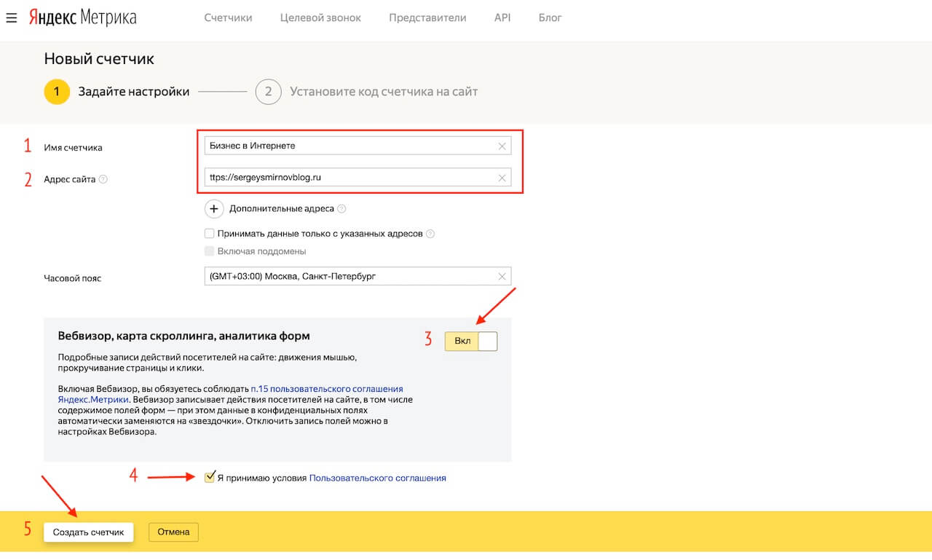Image resolution: width=932 pixels, height=560 pixels.
Task: Clear the Адрес сайта field with X
Action: click(502, 177)
